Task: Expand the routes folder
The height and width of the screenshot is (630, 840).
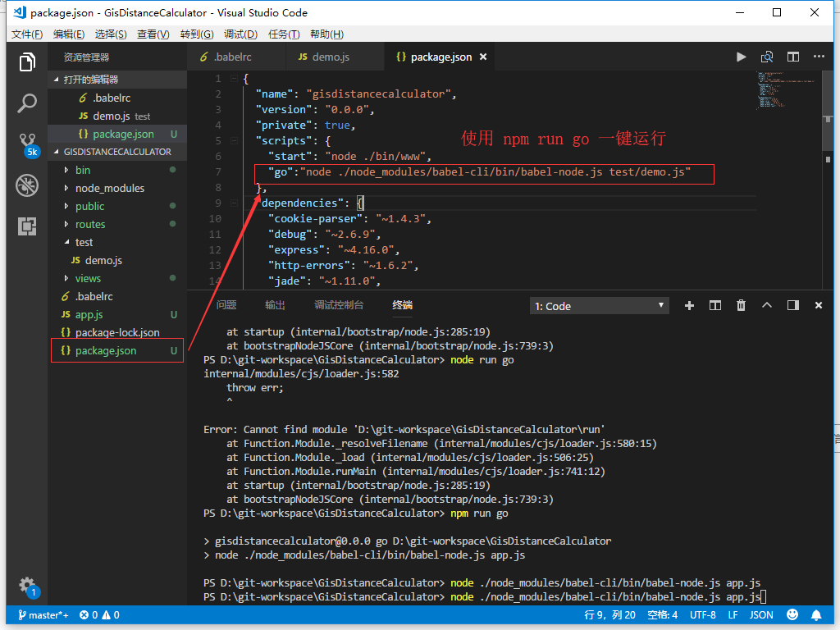Action: click(x=90, y=224)
